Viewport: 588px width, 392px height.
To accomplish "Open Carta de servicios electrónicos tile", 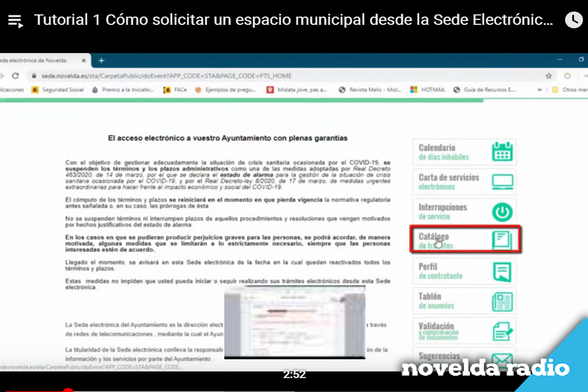I will [464, 182].
